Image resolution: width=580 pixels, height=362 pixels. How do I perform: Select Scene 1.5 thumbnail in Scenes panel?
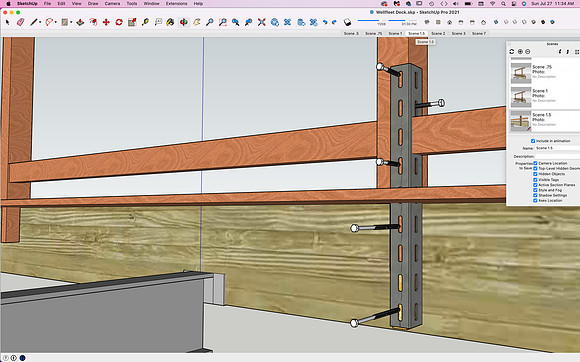(x=521, y=121)
